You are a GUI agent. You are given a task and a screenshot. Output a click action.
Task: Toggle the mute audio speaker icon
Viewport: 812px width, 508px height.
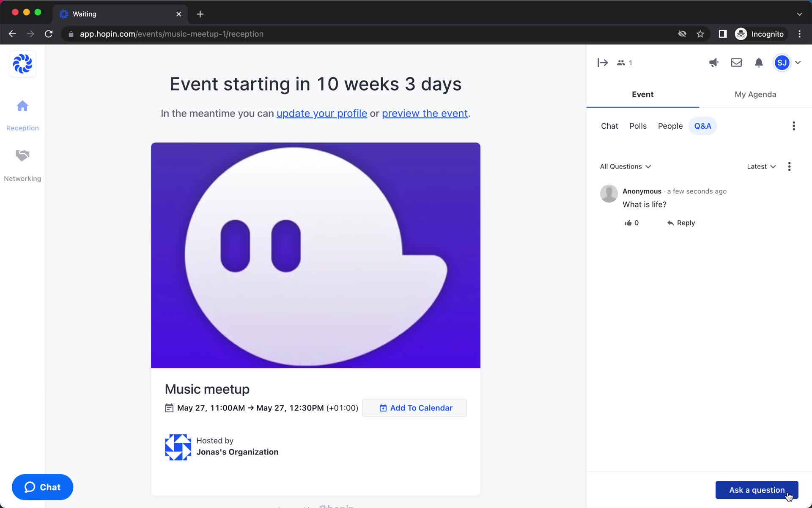coord(713,63)
